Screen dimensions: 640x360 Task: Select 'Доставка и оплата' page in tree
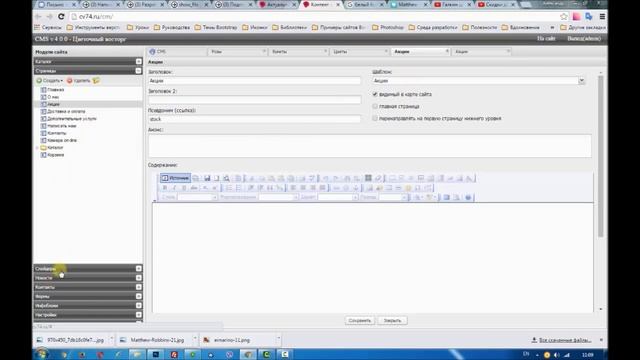tap(66, 111)
